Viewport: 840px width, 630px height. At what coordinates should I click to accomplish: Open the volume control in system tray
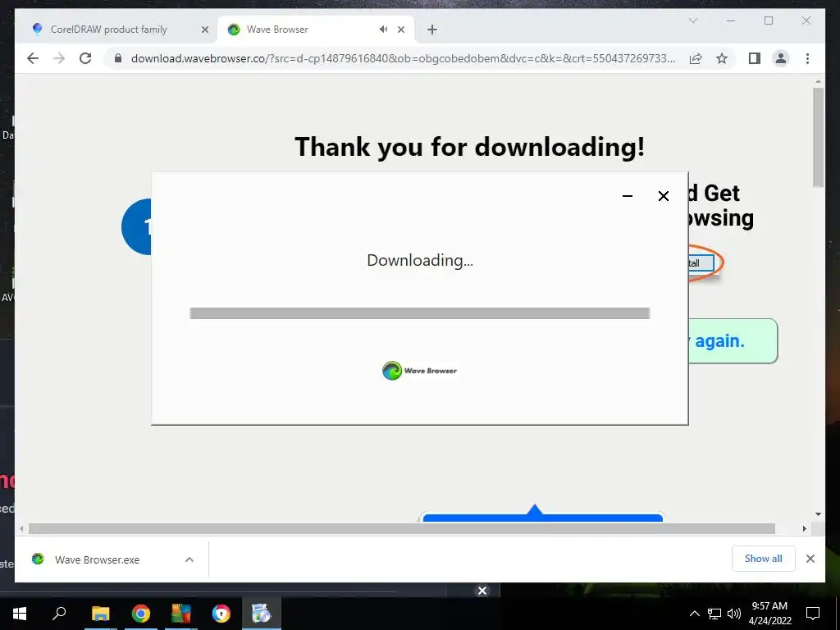734,614
